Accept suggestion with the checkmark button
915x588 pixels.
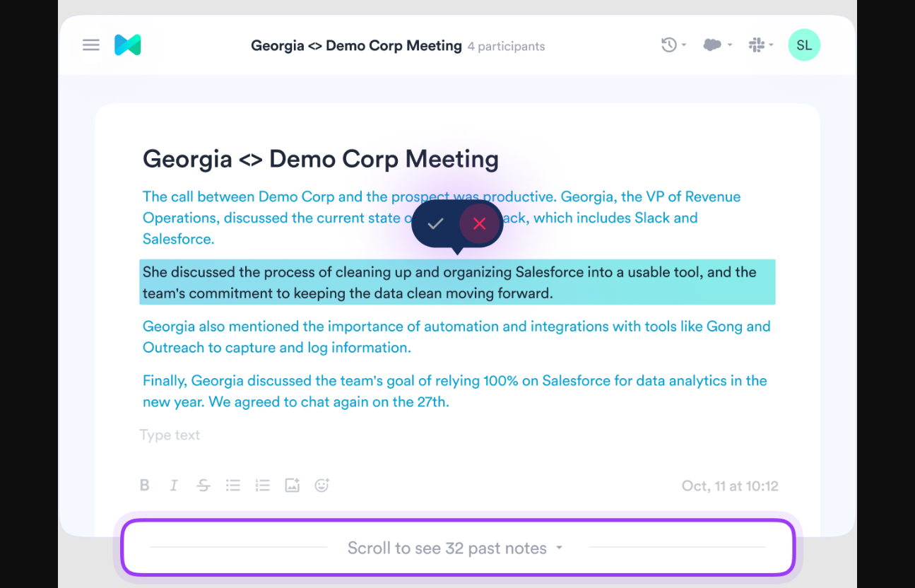pyautogui.click(x=435, y=224)
